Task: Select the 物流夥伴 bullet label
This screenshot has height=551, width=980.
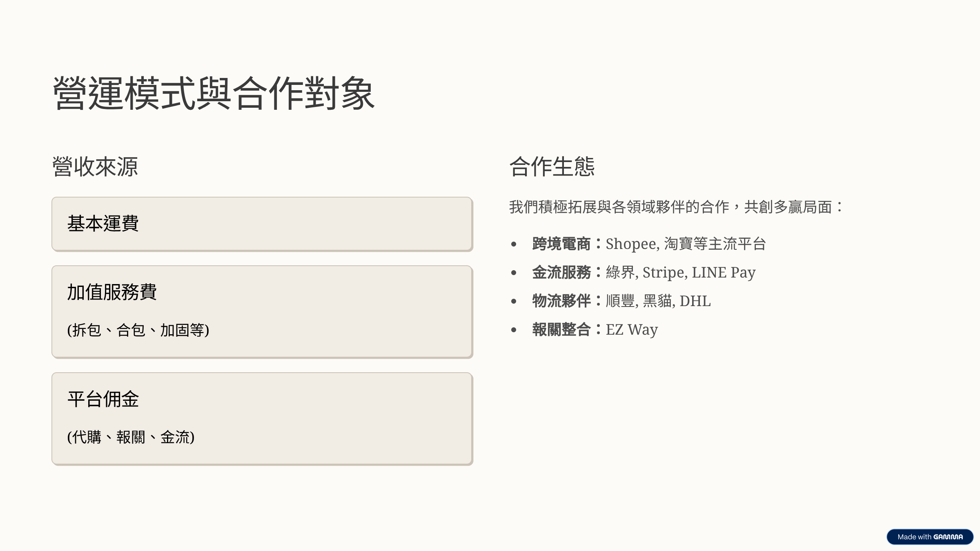Action: coord(561,301)
